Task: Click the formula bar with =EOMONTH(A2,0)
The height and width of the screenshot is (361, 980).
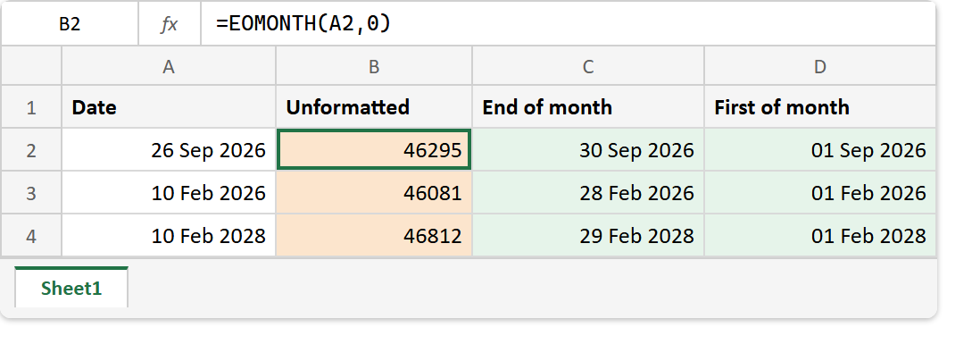Action: [568, 24]
